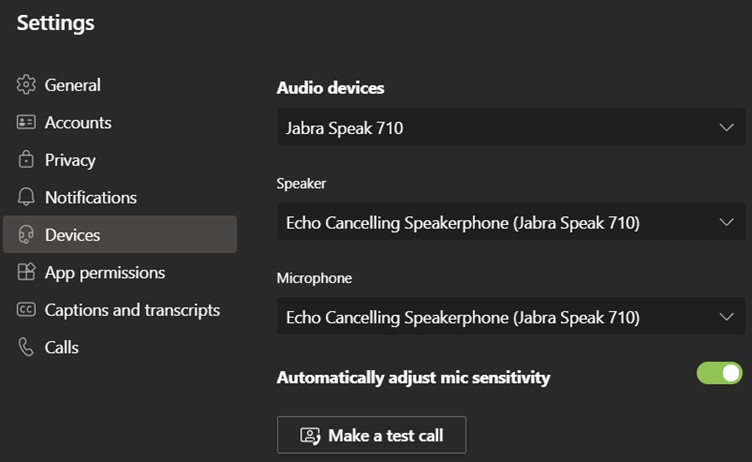Toggle automatically adjust mic sensitivity switch
Image resolution: width=752 pixels, height=462 pixels.
pyautogui.click(x=719, y=373)
